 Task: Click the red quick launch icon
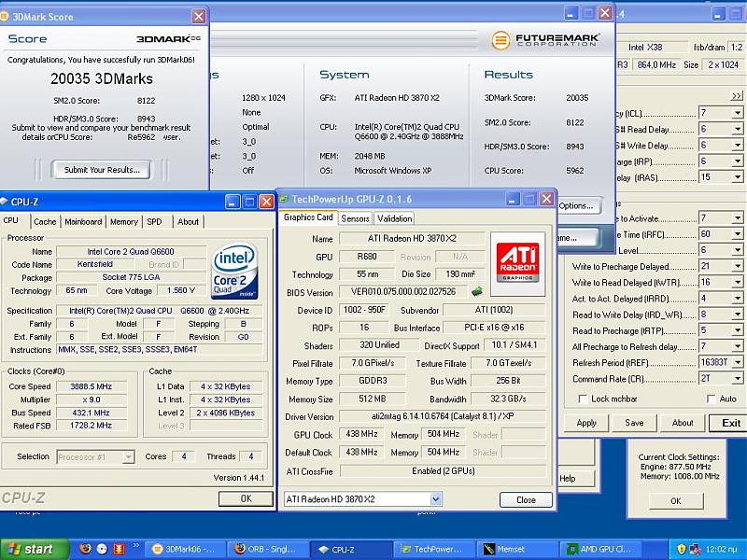[x=119, y=549]
